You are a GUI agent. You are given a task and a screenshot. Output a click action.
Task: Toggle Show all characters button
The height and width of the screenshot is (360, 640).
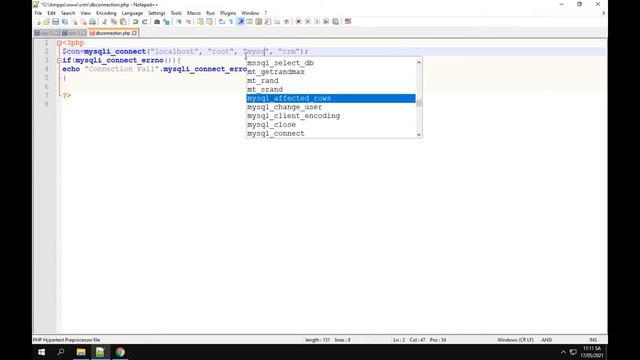(231, 22)
